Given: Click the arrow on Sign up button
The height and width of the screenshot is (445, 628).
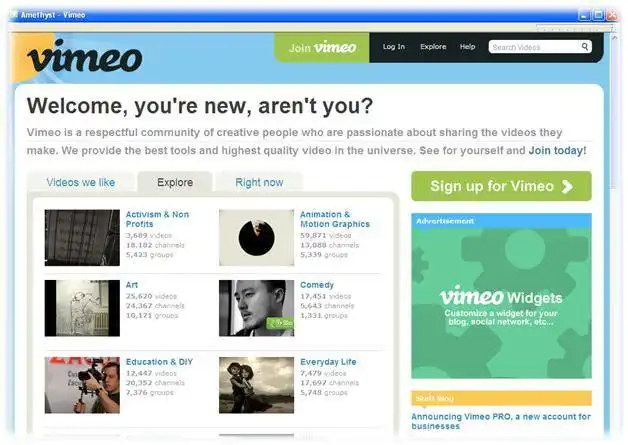Looking at the screenshot, I should 567,186.
